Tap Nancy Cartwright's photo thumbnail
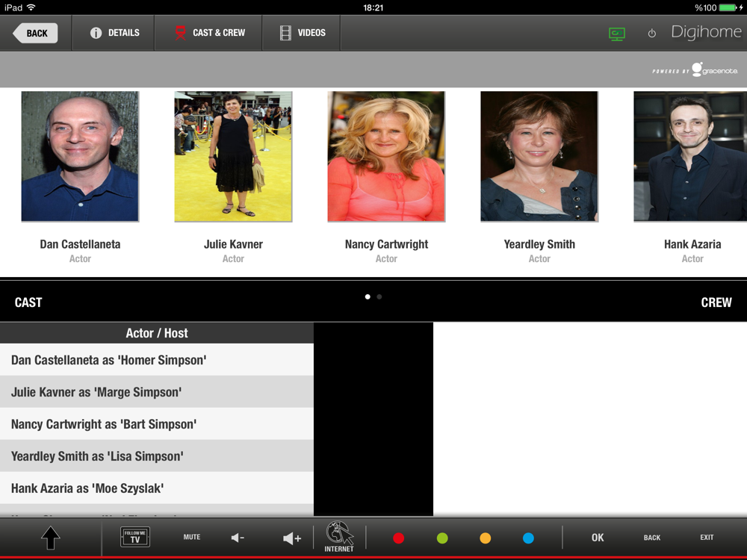The height and width of the screenshot is (560, 747). [x=386, y=157]
